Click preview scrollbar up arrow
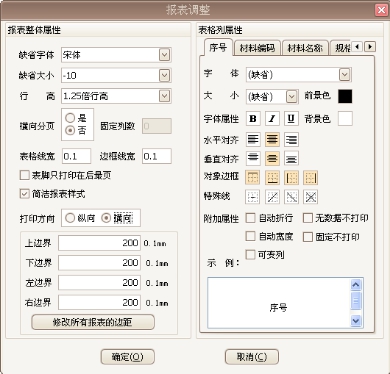The width and height of the screenshot is (390, 374). tap(356, 284)
